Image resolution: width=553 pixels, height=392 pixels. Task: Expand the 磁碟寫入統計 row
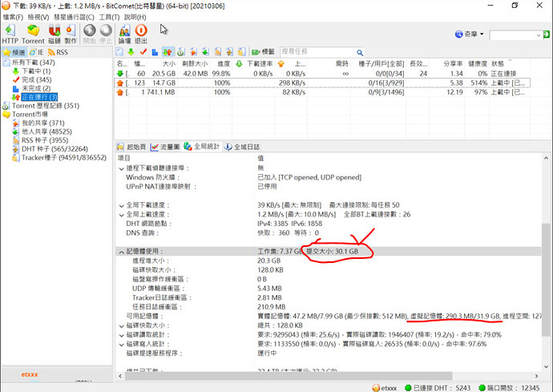tap(121, 345)
